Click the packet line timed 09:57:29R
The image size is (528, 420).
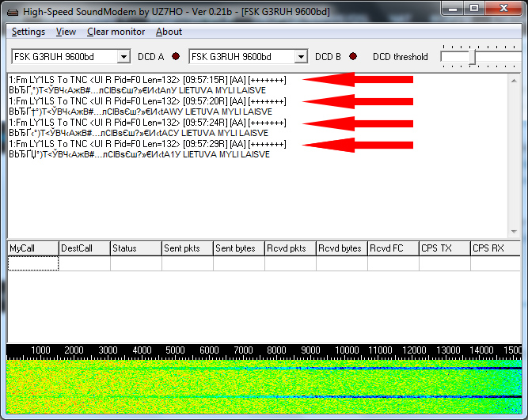[147, 144]
